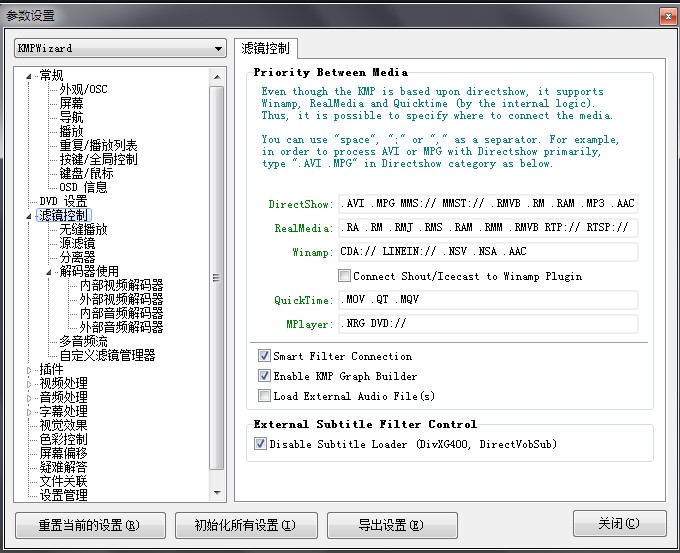Viewport: 680px width, 553px height.
Task: Expand the 音频处理 tree node
Action: point(29,398)
